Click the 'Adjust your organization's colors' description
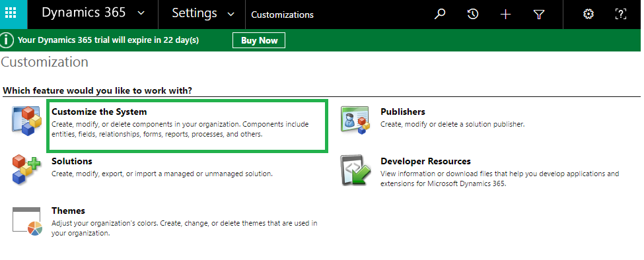 tap(184, 228)
